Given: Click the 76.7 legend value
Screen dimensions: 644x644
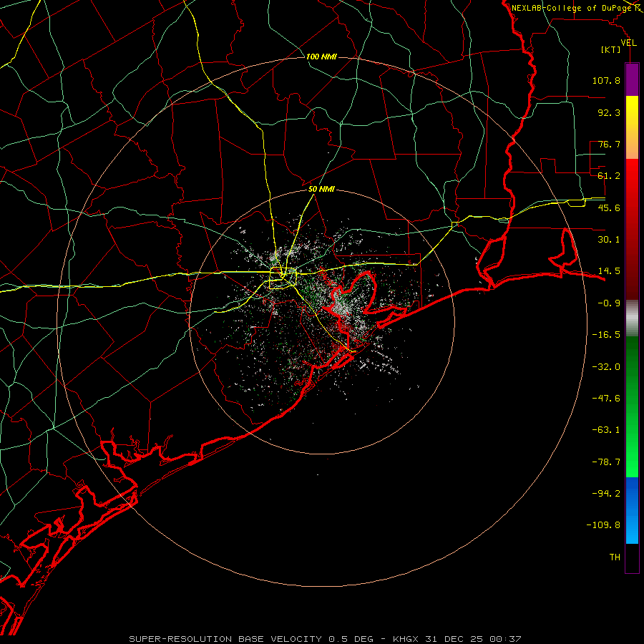Looking at the screenshot, I should 609,144.
